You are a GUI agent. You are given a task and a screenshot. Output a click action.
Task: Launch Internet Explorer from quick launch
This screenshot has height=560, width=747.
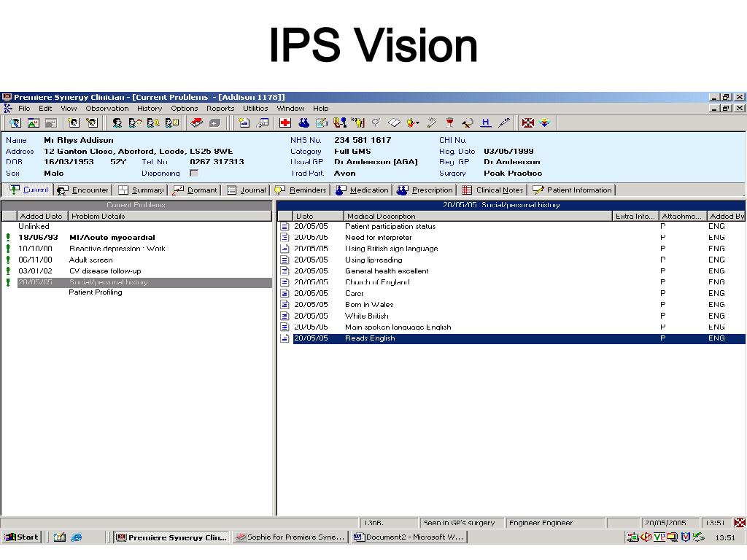pyautogui.click(x=77, y=537)
